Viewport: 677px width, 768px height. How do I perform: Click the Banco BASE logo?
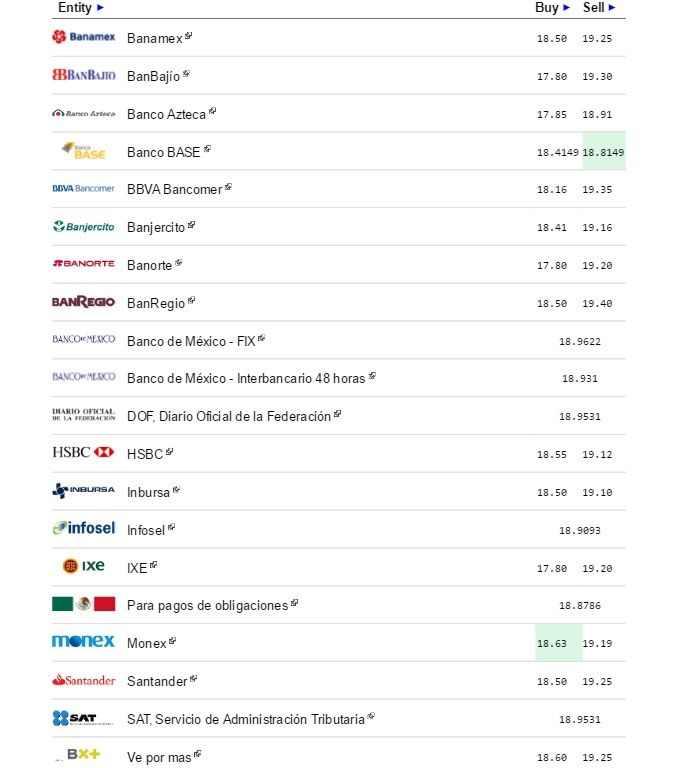[83, 151]
